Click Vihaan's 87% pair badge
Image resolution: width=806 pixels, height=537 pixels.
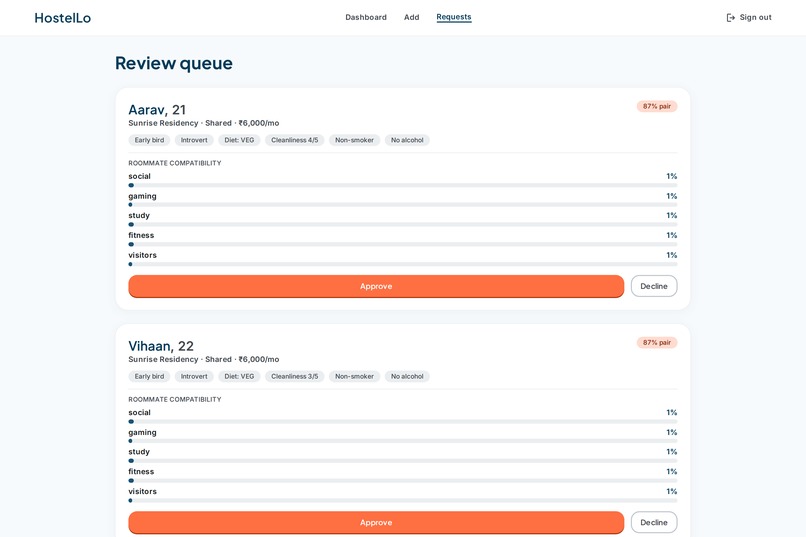click(x=657, y=343)
